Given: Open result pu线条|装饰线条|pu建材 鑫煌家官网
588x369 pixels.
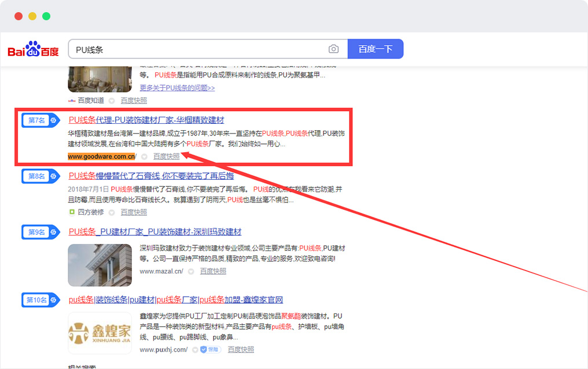Looking at the screenshot, I should (x=176, y=300).
